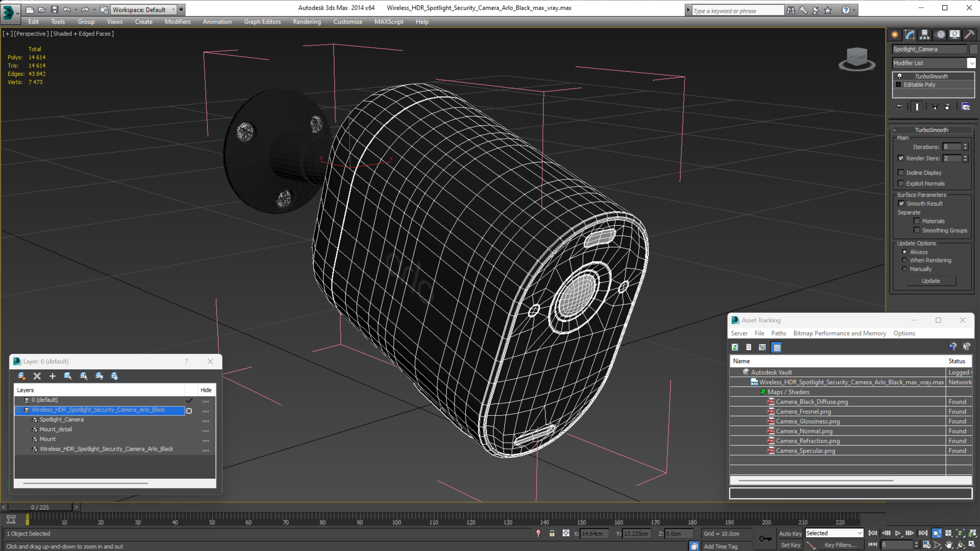This screenshot has height=551, width=980.
Task: Open the Paths menu in Asset Tracking
Action: [x=778, y=333]
